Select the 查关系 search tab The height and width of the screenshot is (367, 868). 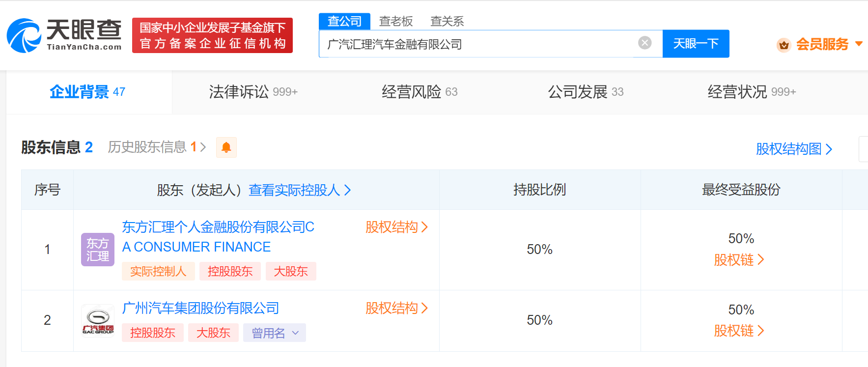[x=447, y=21]
